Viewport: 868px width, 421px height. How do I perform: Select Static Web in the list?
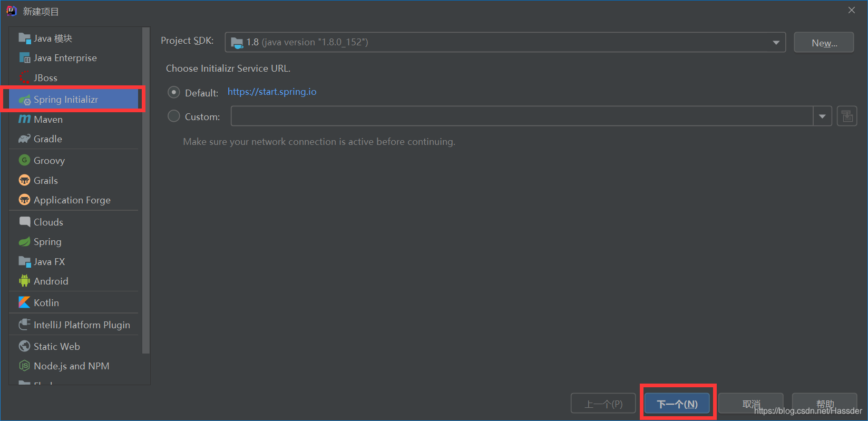74,346
